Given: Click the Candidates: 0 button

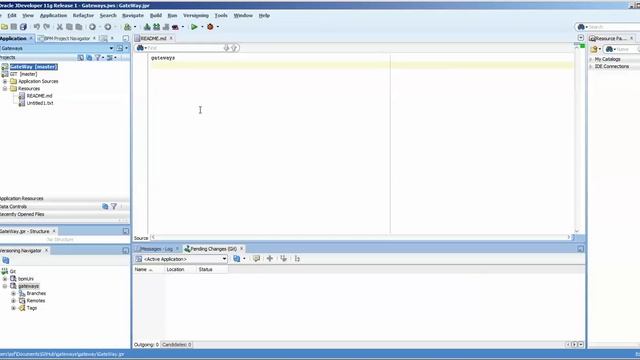Looking at the screenshot, I should 177,345.
